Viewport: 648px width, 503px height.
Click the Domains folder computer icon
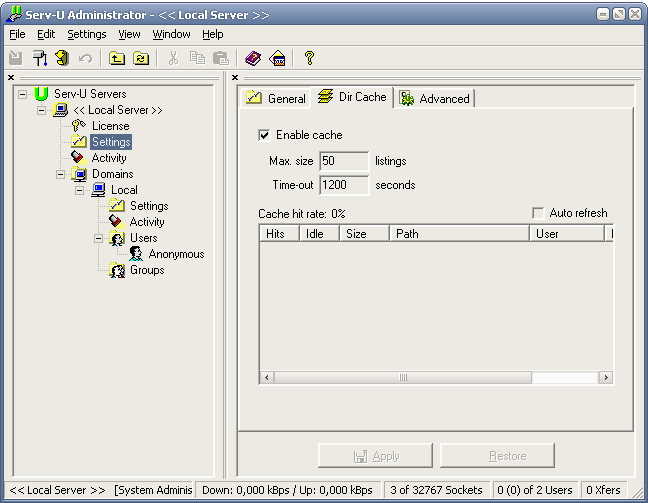click(79, 174)
